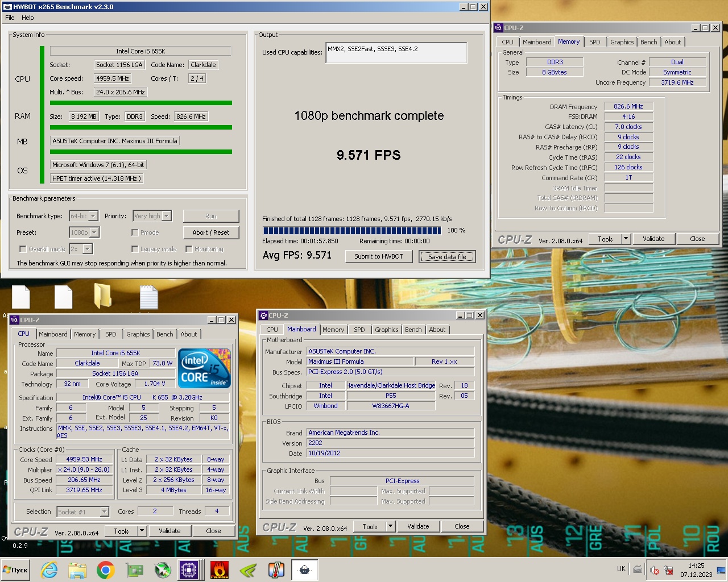Open the File menu in HWBOT
This screenshot has width=728, height=582.
pos(10,18)
